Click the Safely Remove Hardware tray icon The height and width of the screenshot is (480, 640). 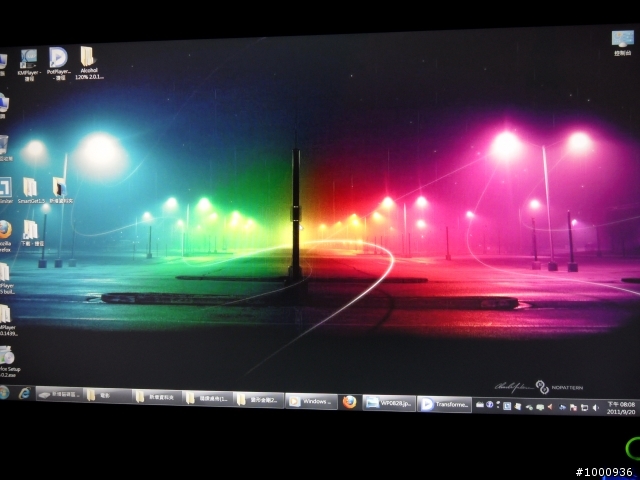pos(529,407)
